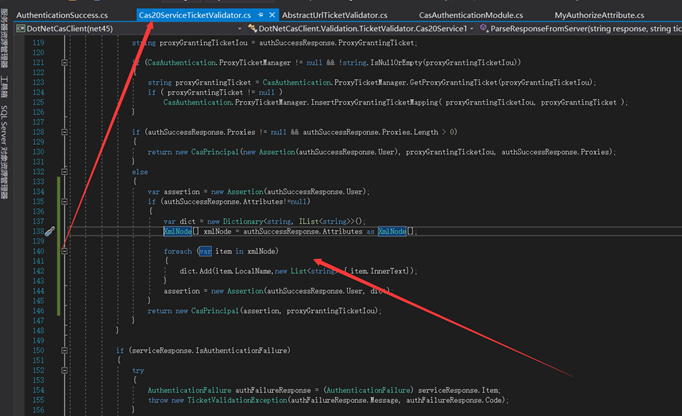Click CasPrincipal on line 130
The width and height of the screenshot is (682, 416).
(215, 152)
